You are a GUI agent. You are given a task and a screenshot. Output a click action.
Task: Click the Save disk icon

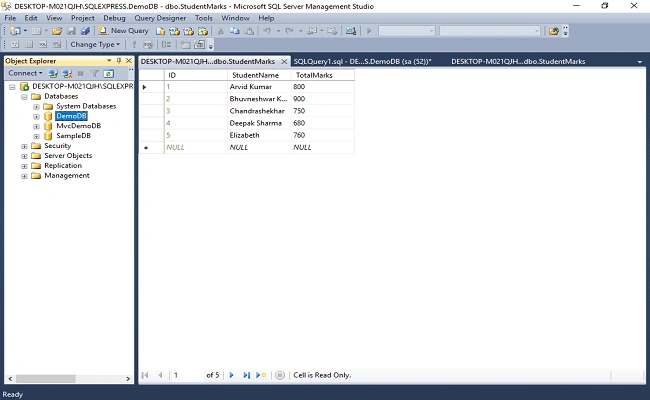tap(71, 31)
